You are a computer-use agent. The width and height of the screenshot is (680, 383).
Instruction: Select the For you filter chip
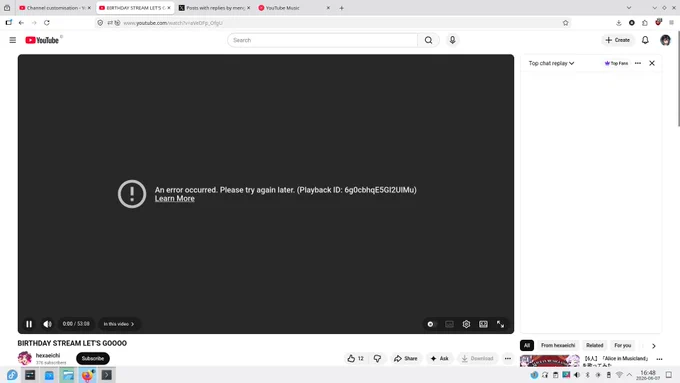tap(623, 345)
